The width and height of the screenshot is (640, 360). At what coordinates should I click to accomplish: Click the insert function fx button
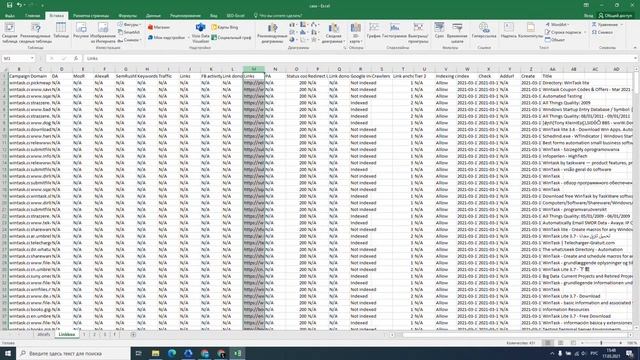(76, 58)
